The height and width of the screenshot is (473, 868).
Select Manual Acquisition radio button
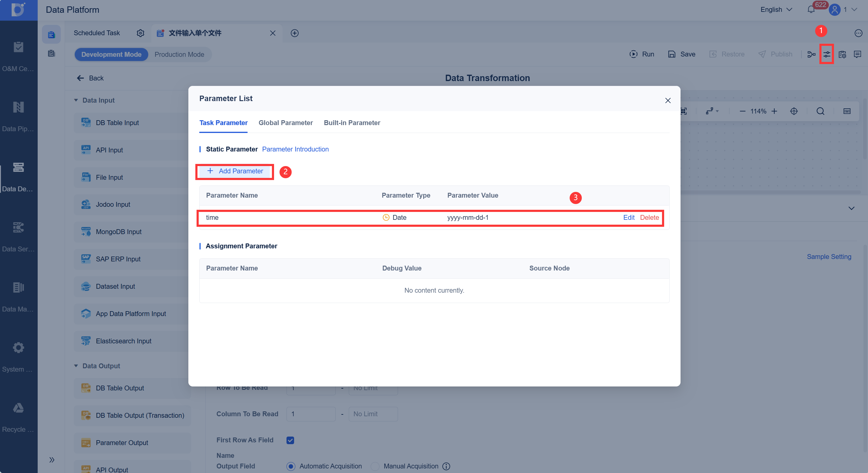375,466
